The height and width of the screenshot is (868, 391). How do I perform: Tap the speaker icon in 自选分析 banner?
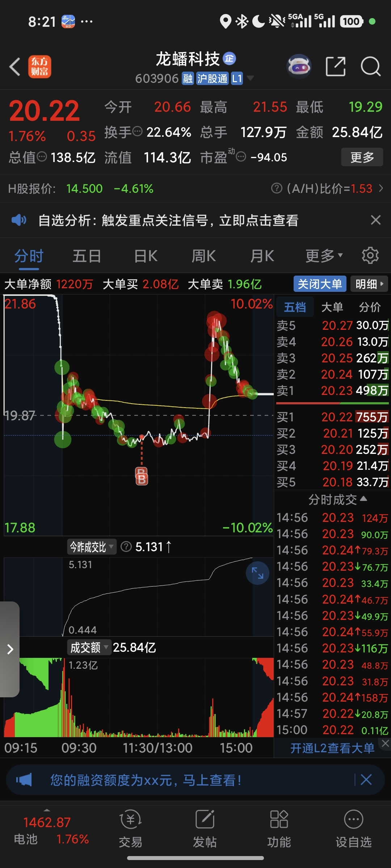pos(19,220)
